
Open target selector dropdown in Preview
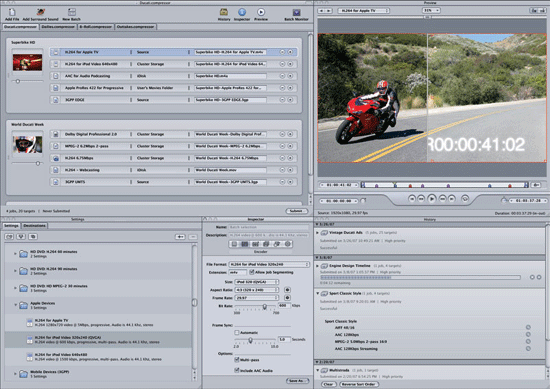click(364, 11)
